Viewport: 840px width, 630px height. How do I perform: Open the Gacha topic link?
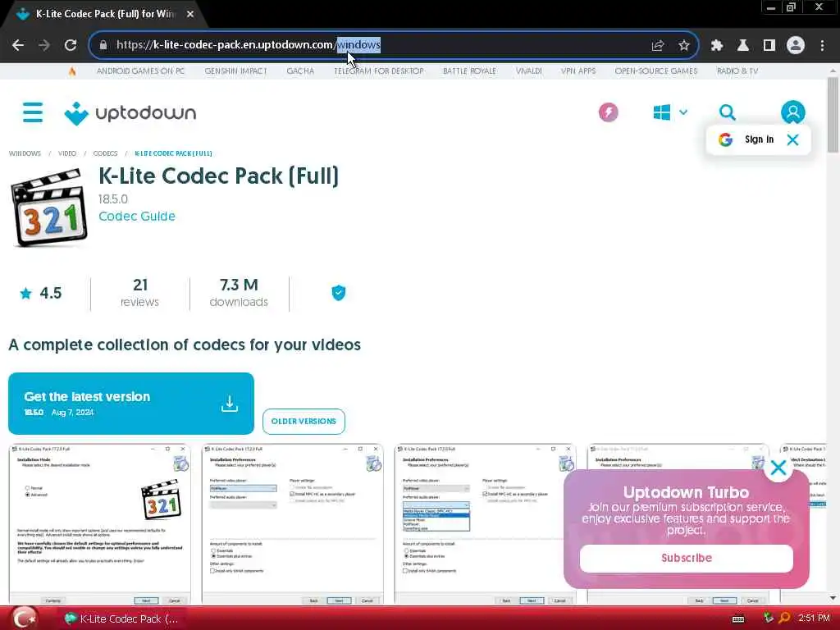pyautogui.click(x=300, y=71)
